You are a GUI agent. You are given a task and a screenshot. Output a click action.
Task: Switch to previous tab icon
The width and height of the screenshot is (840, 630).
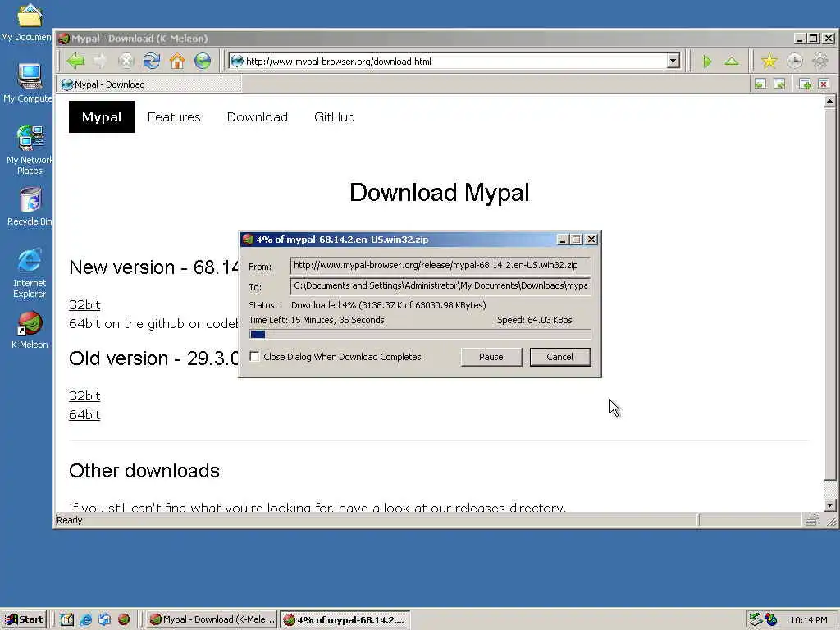tap(760, 84)
